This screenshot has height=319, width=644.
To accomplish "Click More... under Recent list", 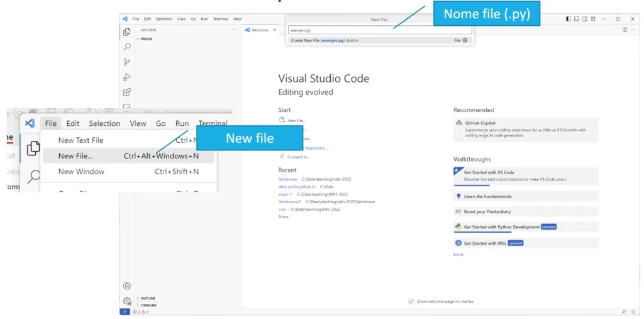I will tap(285, 216).
